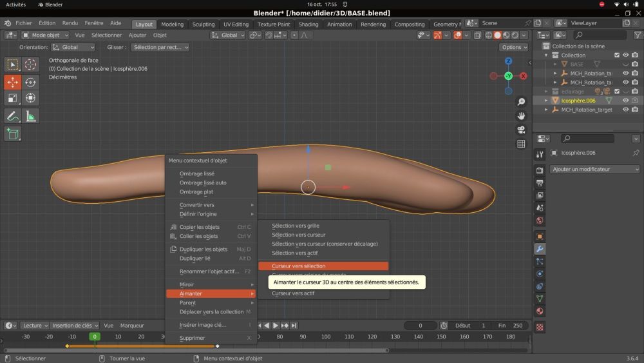Open the Lecture playback dropdown
The height and width of the screenshot is (363, 644).
[x=35, y=326]
